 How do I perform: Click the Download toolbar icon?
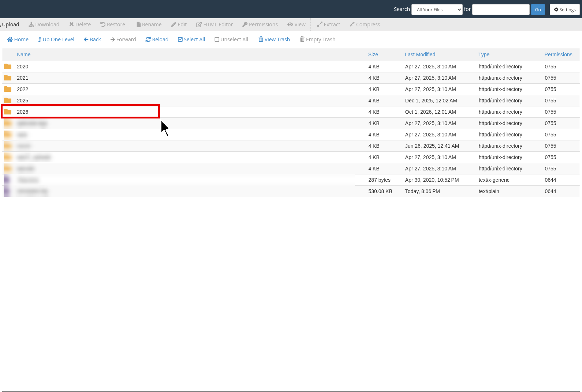44,24
